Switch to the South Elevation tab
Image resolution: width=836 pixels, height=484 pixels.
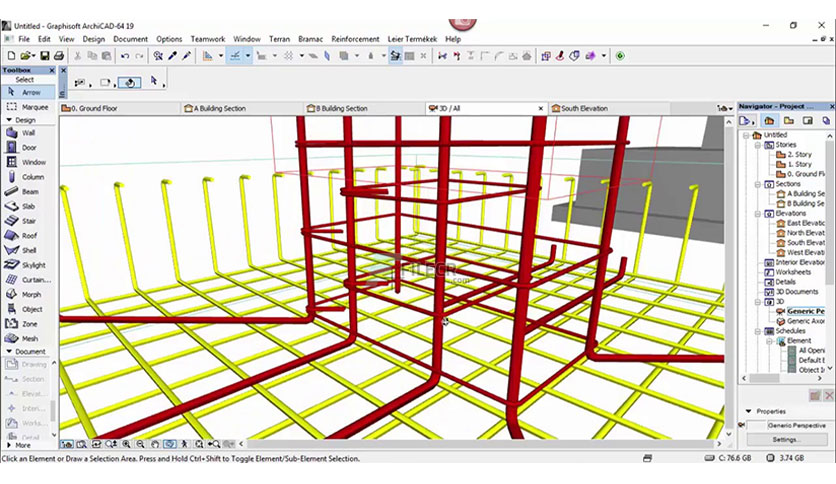pos(584,108)
